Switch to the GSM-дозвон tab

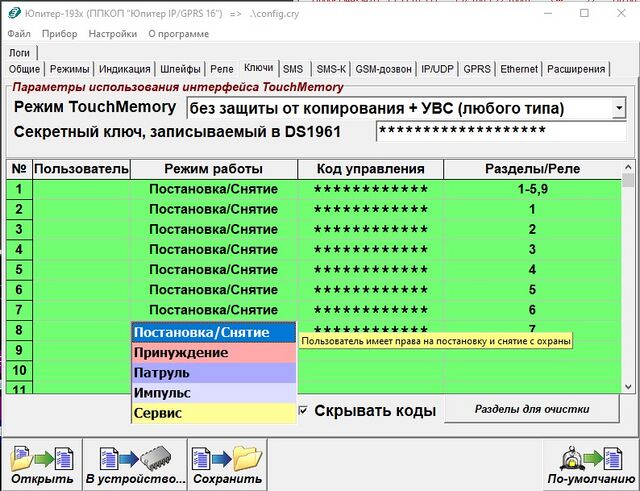click(x=384, y=69)
